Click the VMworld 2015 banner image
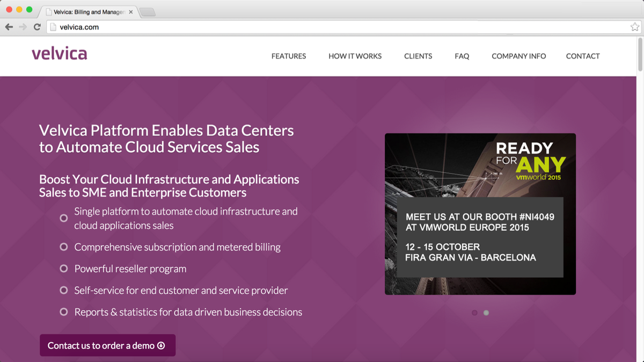The image size is (644, 362). point(480,214)
